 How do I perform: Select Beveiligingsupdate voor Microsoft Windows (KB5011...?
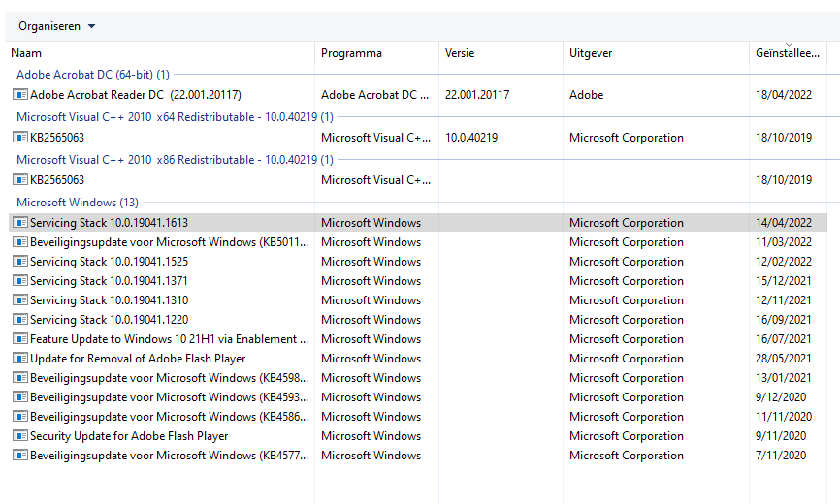(170, 242)
